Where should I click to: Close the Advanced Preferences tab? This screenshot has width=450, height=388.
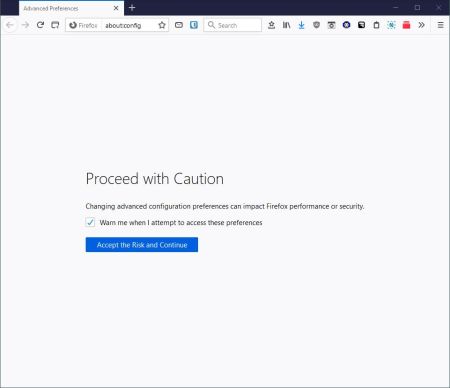(x=116, y=8)
